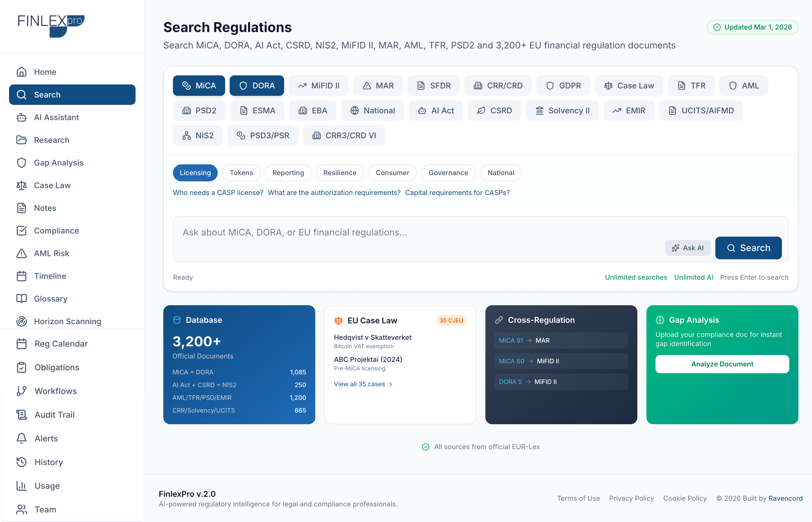Enable the MiFID II regulation filter
This screenshot has height=522, width=812.
(x=318, y=85)
